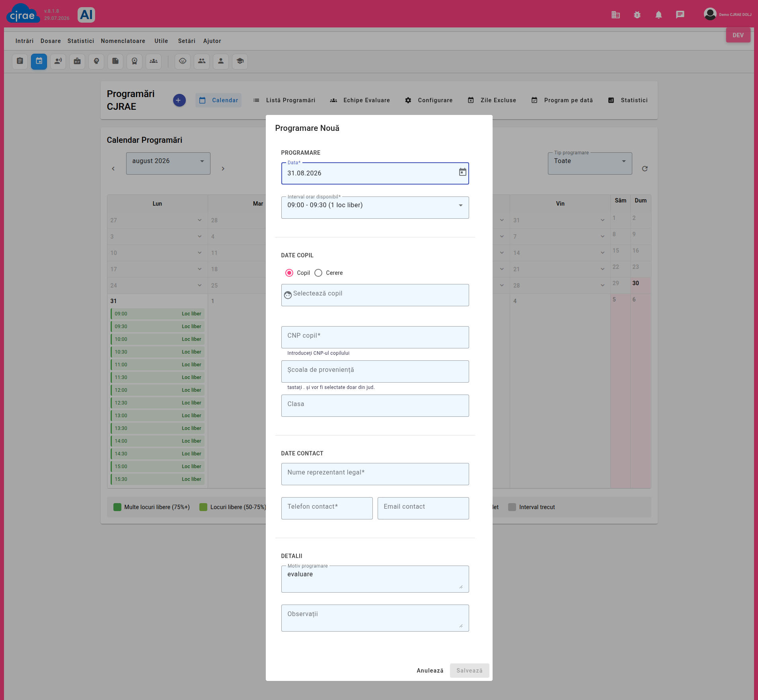Viewport: 758px width, 700px height.
Task: Click the user account avatar
Action: point(710,14)
